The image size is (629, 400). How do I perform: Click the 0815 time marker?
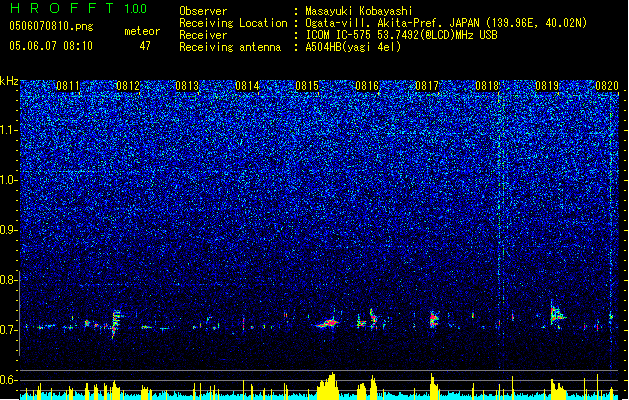307,86
